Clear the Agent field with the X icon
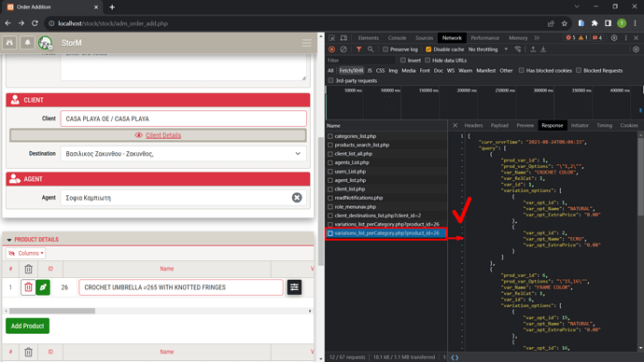This screenshot has height=362, width=644. [x=297, y=198]
